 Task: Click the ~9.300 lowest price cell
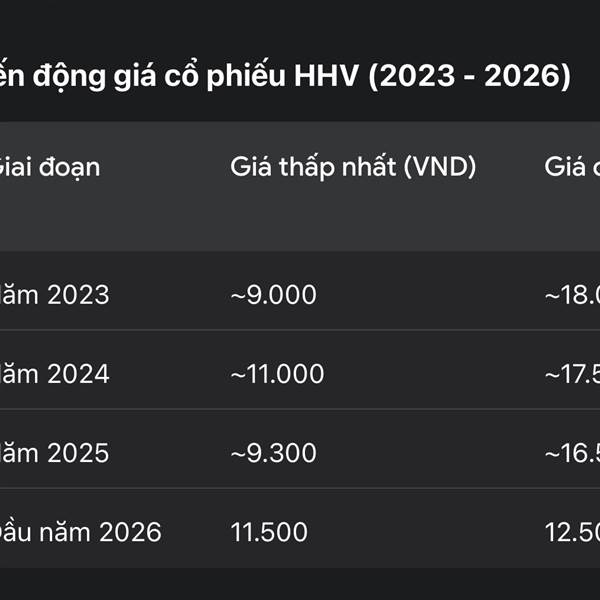[x=273, y=453]
